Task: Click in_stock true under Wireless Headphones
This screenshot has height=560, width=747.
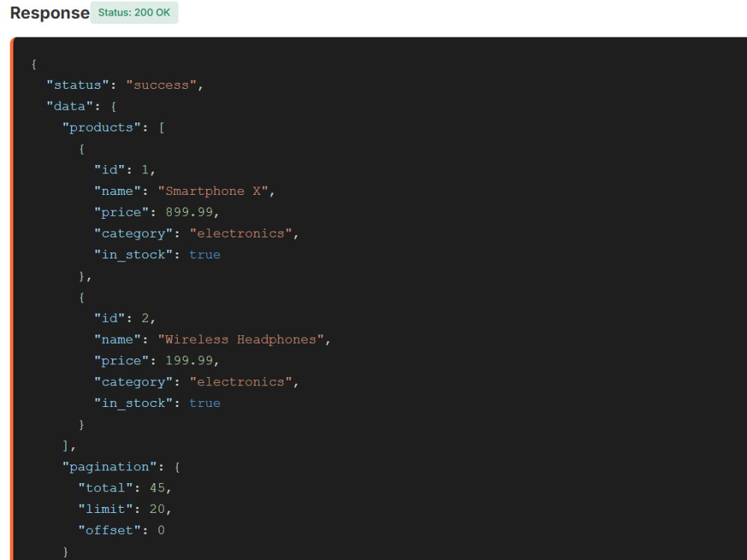Action: pos(205,403)
